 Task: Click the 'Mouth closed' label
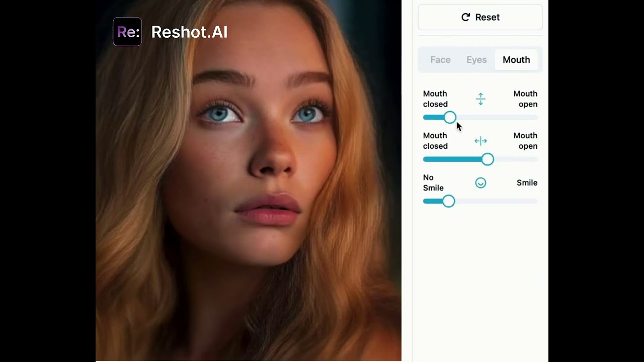tap(435, 99)
